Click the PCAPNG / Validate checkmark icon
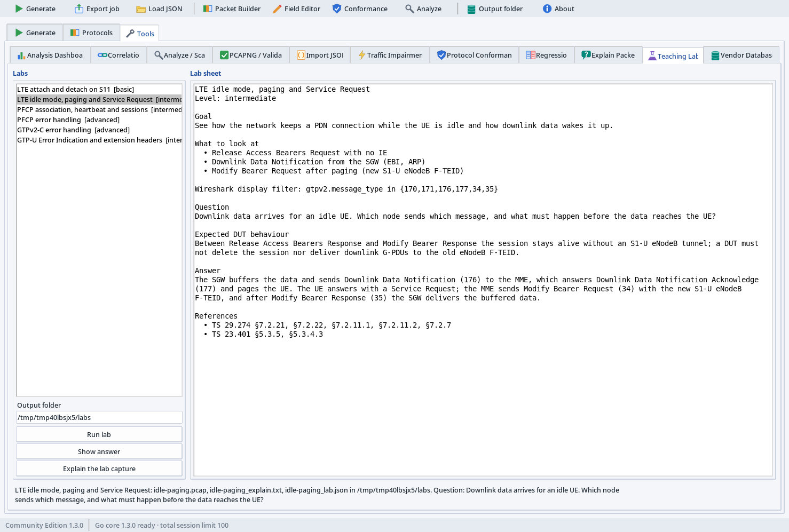Viewport: 789px width, 532px height. click(224, 55)
